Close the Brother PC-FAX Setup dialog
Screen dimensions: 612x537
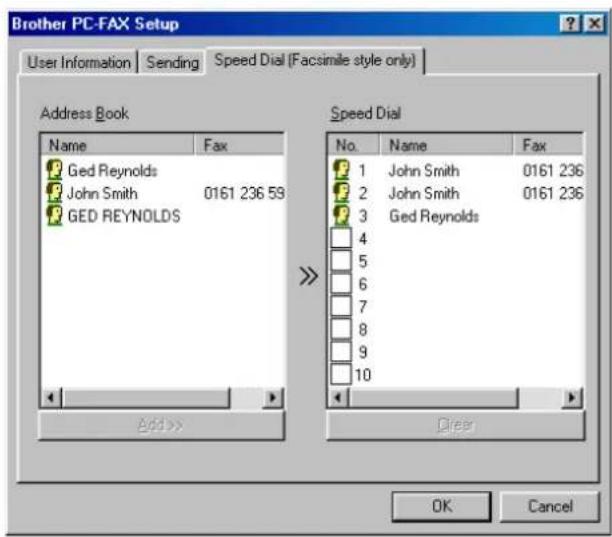coord(594,24)
